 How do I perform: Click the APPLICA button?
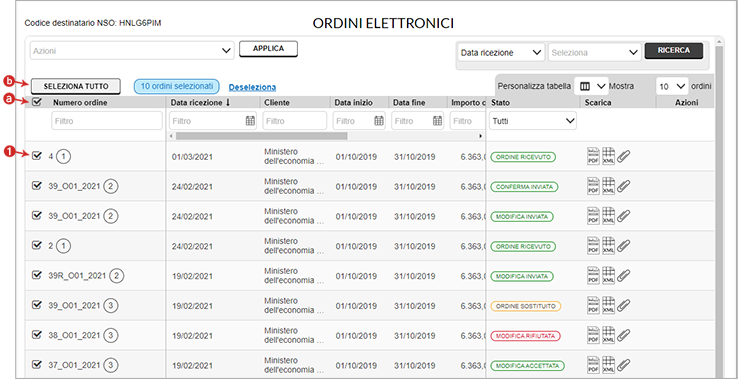pos(269,49)
